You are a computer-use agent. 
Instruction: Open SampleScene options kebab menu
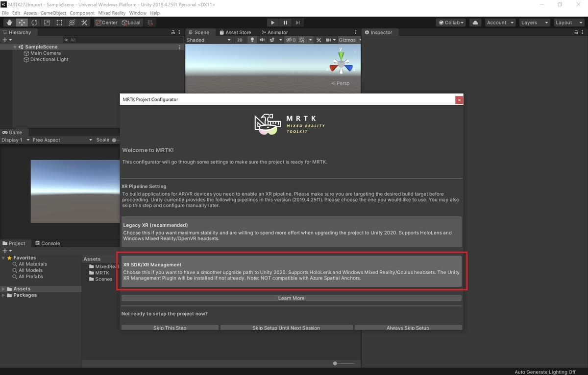click(180, 47)
